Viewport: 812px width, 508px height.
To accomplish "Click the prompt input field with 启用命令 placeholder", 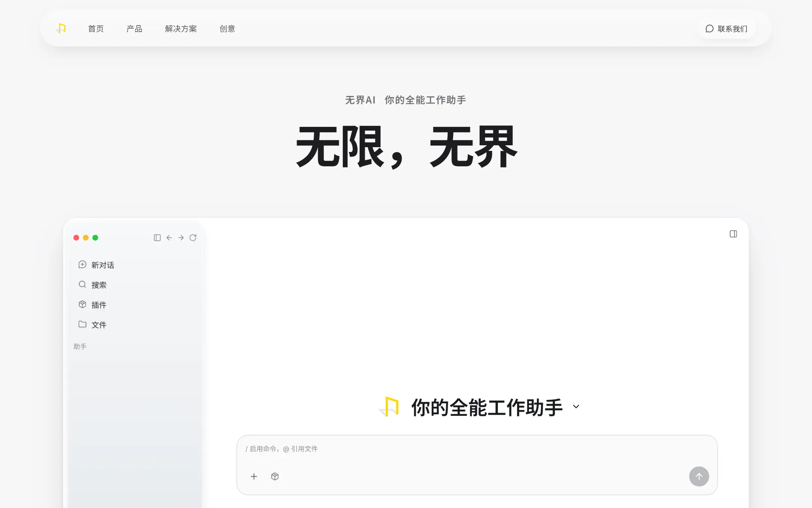I will [x=477, y=449].
